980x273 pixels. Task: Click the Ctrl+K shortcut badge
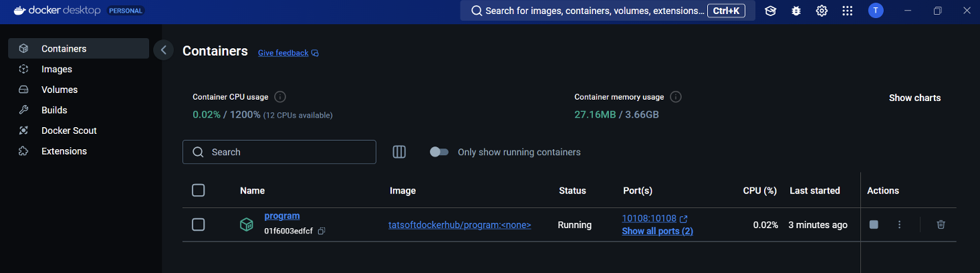[x=726, y=11]
